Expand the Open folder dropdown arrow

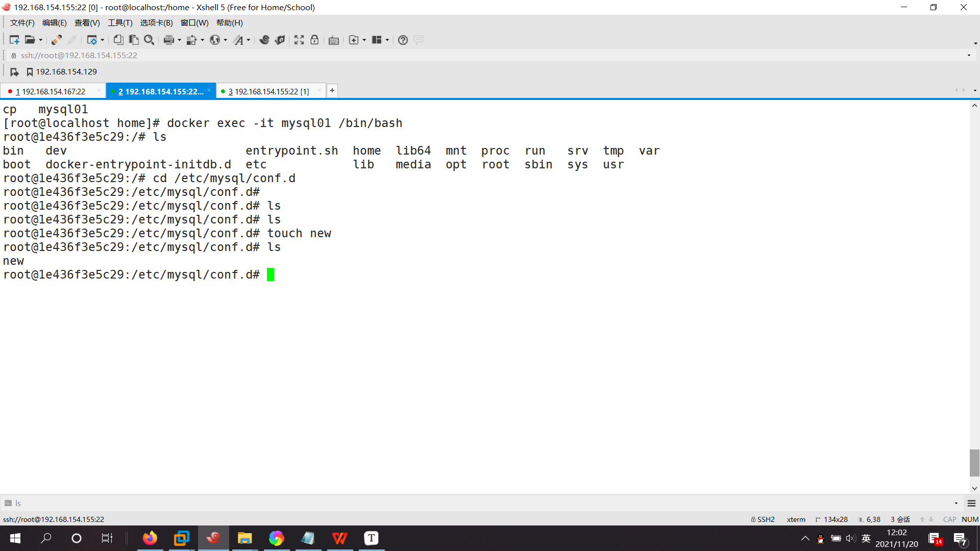tap(41, 40)
